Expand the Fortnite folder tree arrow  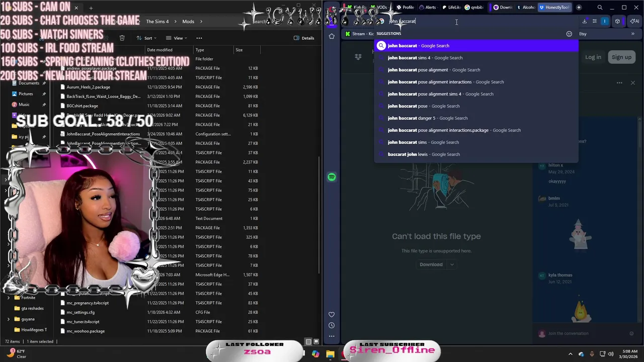[x=9, y=298]
